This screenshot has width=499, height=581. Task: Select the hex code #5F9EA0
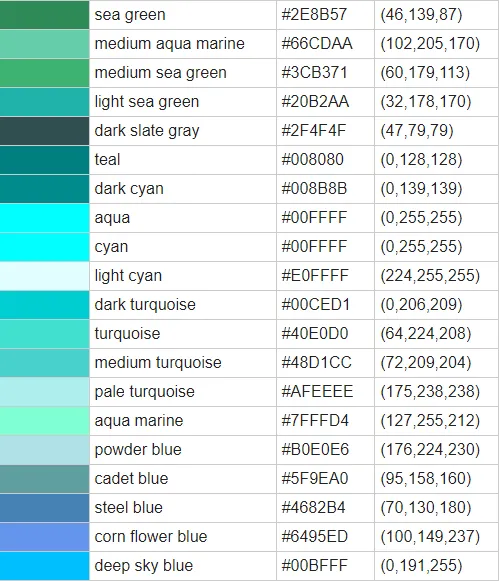click(315, 479)
